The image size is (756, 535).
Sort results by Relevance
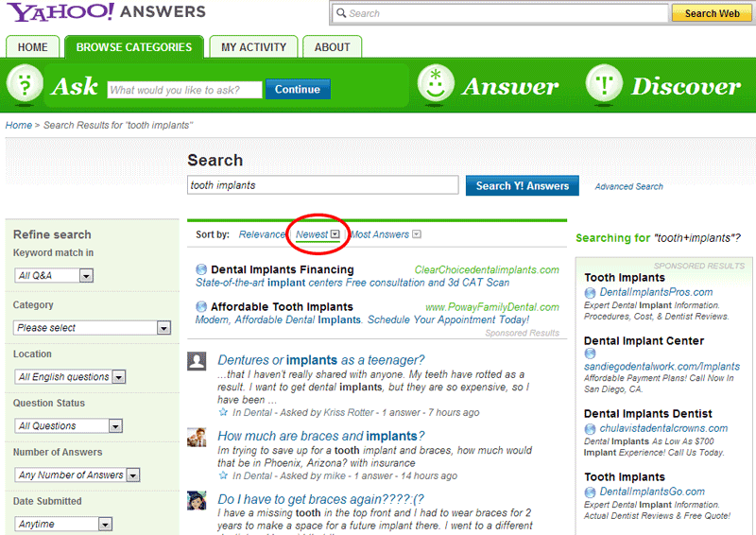point(262,234)
